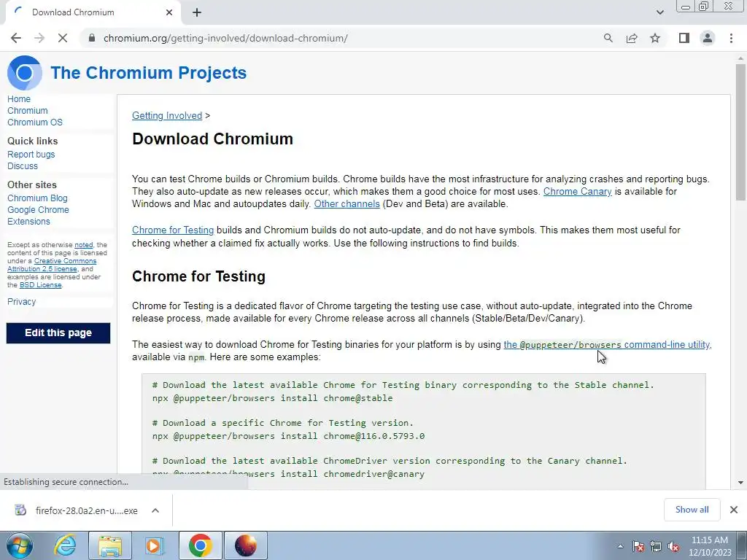Go back using the browser back arrow
This screenshot has height=560, width=747.
[x=16, y=38]
